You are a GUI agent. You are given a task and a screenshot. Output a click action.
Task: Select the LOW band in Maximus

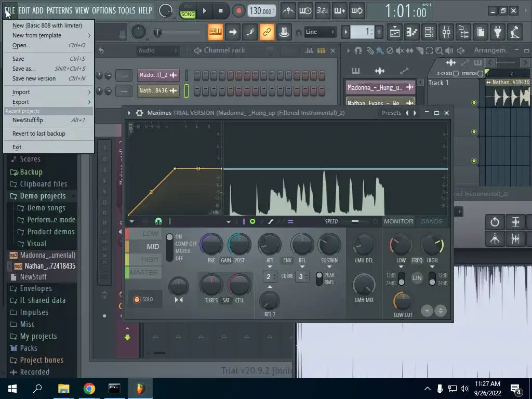(144, 233)
